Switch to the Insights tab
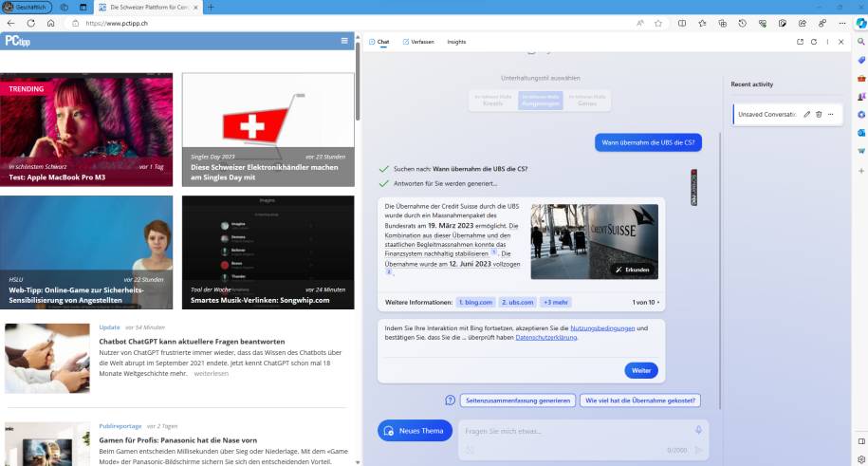 [x=456, y=42]
